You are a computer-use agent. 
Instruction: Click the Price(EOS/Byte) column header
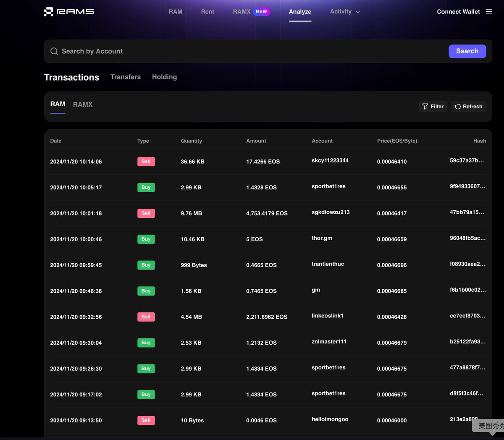(x=397, y=141)
